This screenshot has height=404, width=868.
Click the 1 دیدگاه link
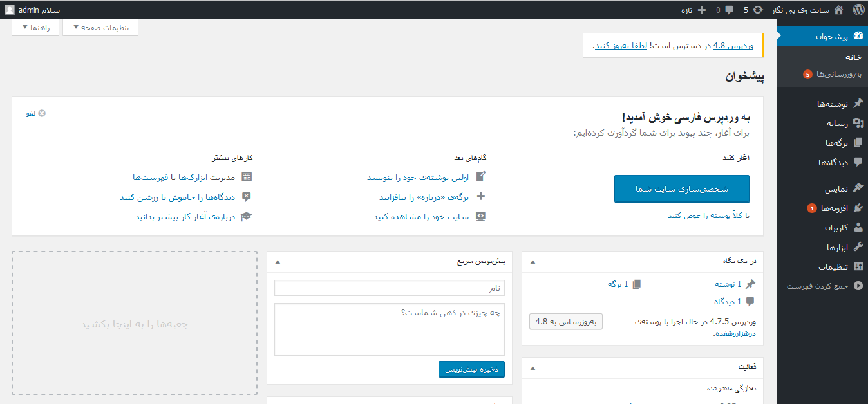728,301
